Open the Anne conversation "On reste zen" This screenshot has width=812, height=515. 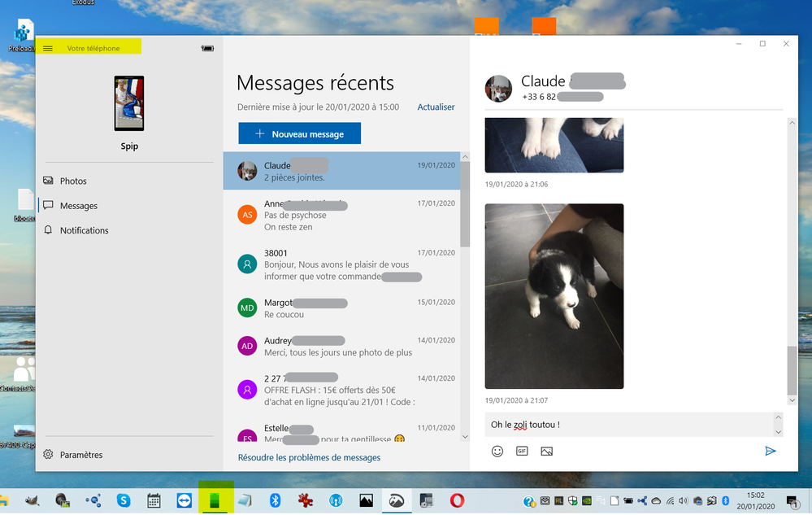pos(341,215)
